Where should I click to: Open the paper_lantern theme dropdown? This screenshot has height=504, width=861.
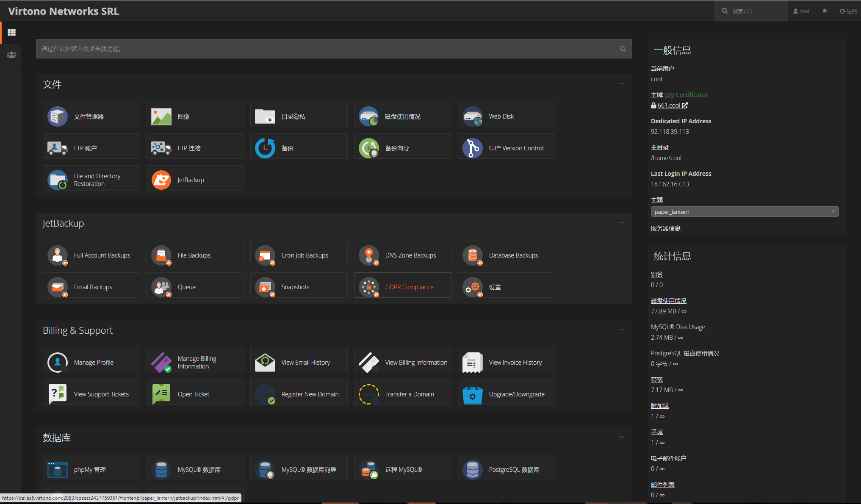744,212
